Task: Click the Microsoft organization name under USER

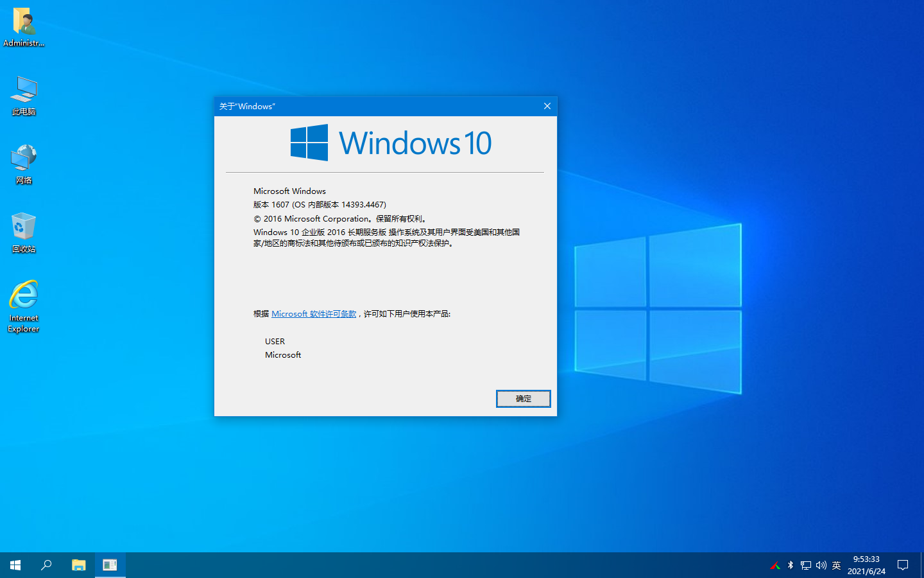Action: pyautogui.click(x=283, y=355)
